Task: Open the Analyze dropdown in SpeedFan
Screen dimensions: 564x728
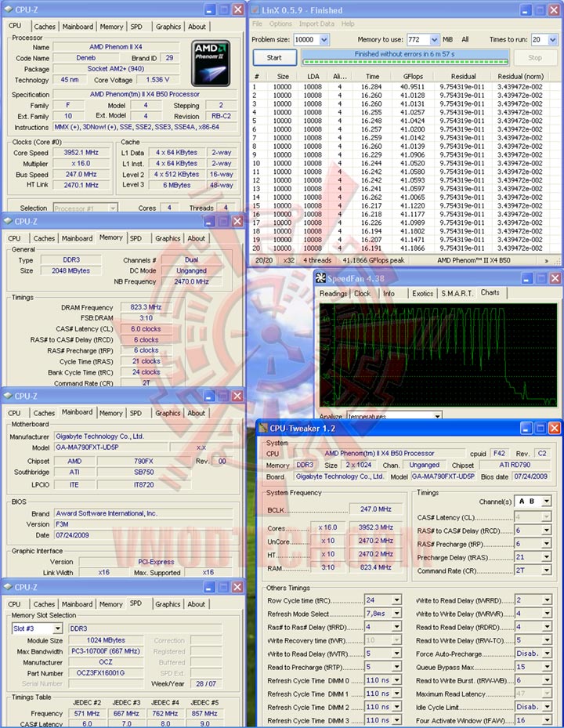Action: pos(437,416)
